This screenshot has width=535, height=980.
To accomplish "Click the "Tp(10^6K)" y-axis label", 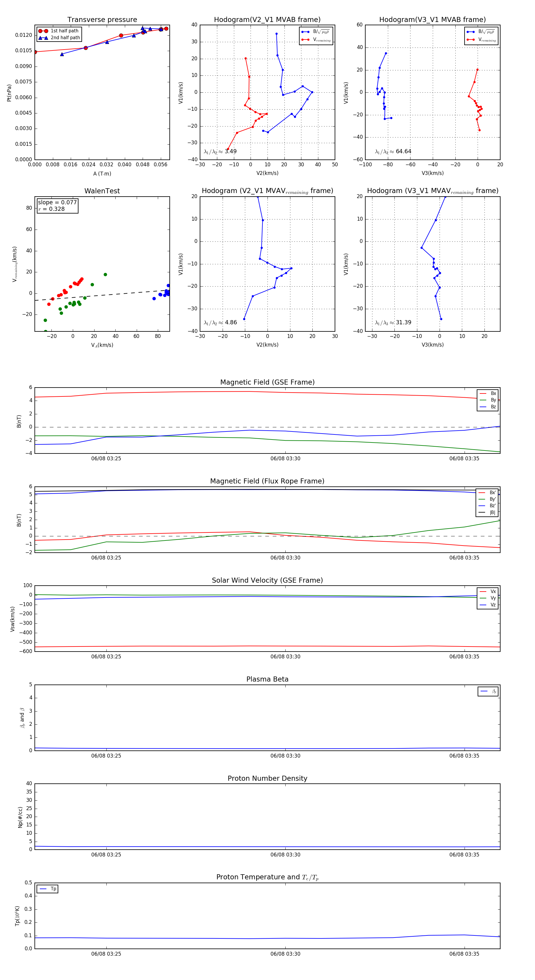I will pyautogui.click(x=17, y=916).
